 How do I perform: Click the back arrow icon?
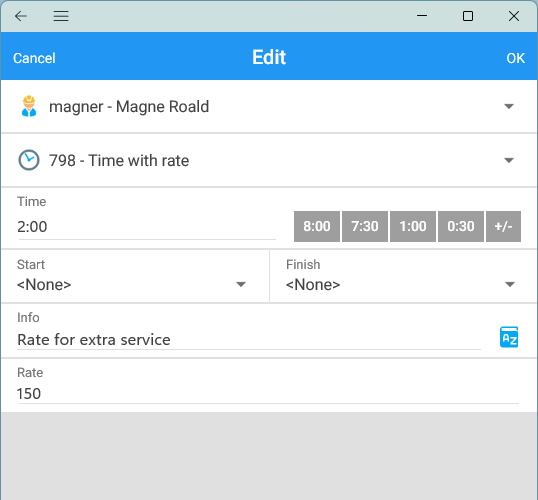(x=21, y=16)
